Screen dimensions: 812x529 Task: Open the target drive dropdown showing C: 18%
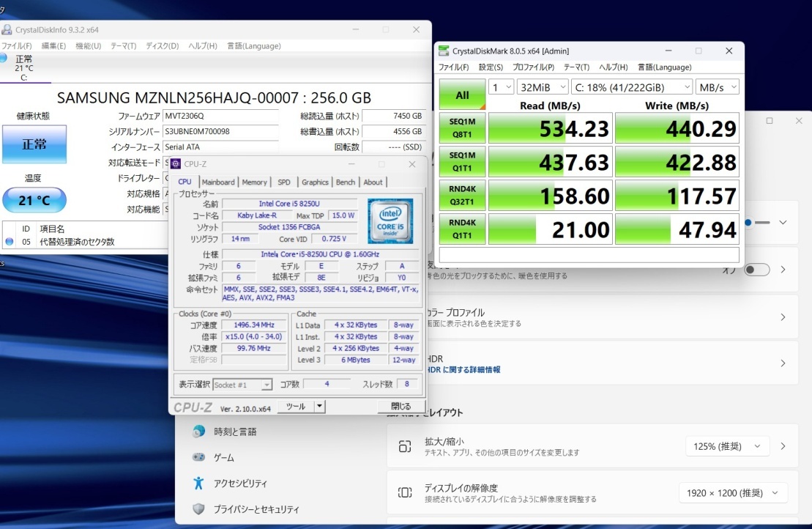[632, 87]
